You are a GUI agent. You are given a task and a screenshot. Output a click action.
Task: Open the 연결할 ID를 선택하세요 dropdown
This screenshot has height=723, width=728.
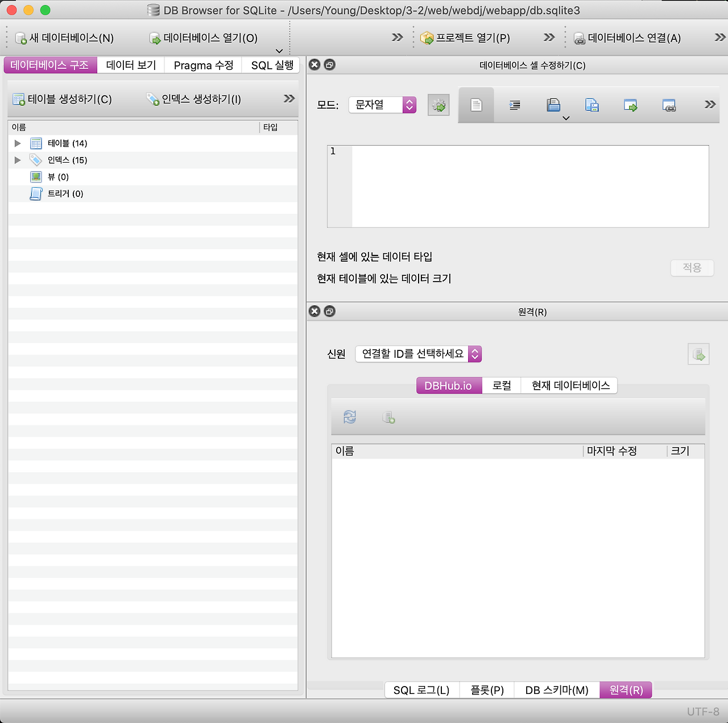pyautogui.click(x=419, y=354)
